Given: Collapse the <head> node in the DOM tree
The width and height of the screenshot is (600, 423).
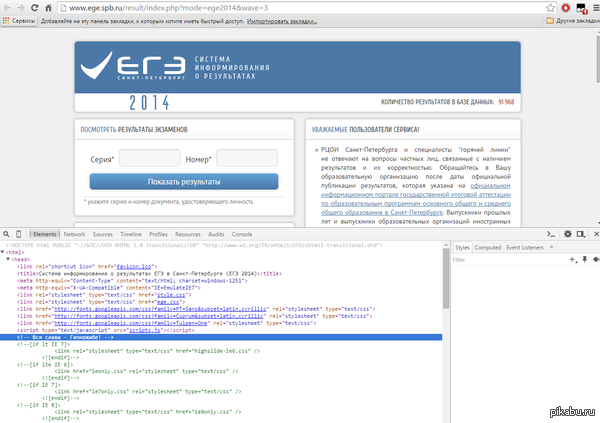Looking at the screenshot, I should (9, 258).
